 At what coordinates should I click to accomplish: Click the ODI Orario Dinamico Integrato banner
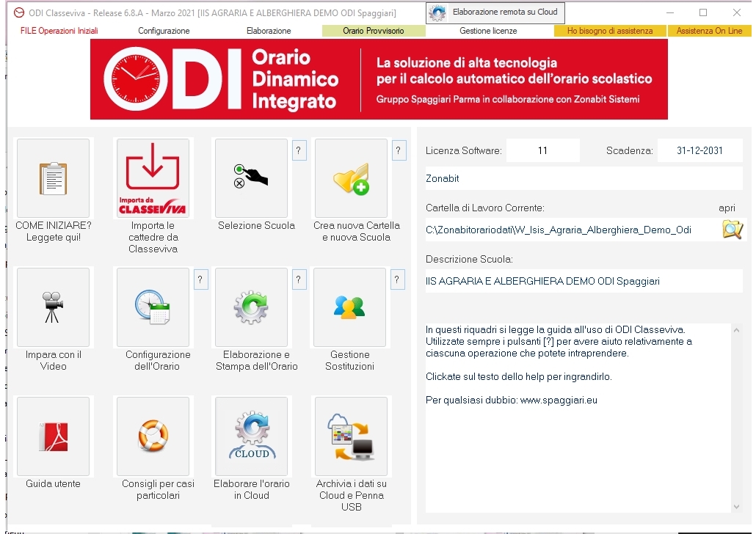(379, 79)
